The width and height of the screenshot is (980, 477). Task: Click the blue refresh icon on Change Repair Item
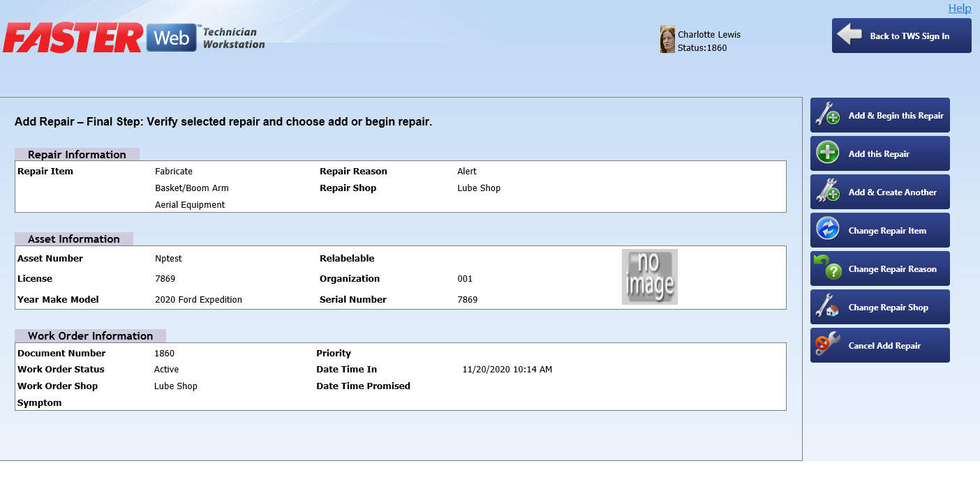[828, 230]
